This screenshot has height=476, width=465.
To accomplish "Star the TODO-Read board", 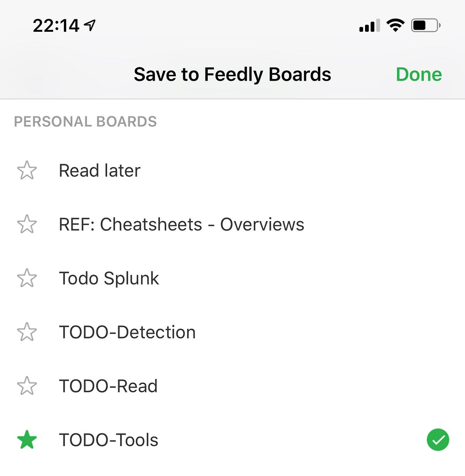I will (27, 386).
